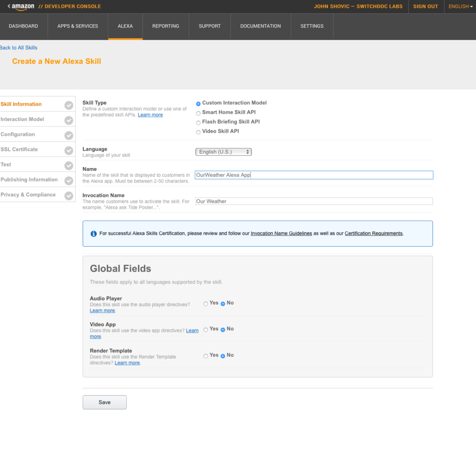Switch to the Alexa tab
The image size is (476, 456).
point(125,26)
